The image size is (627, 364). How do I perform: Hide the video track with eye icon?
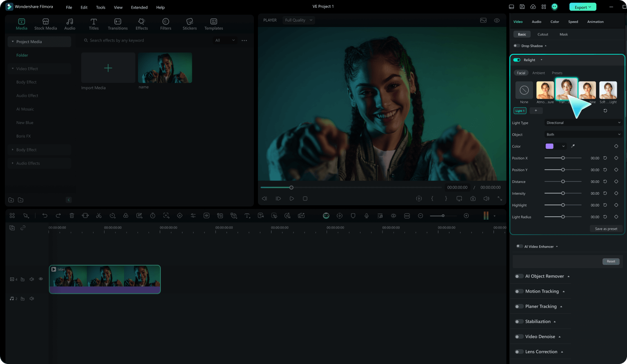click(41, 279)
